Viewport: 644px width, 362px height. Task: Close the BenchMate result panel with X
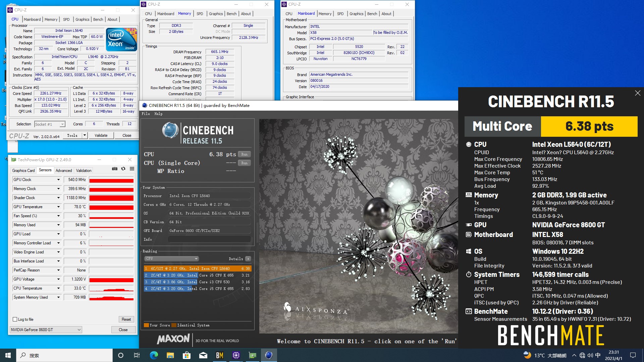pyautogui.click(x=638, y=93)
